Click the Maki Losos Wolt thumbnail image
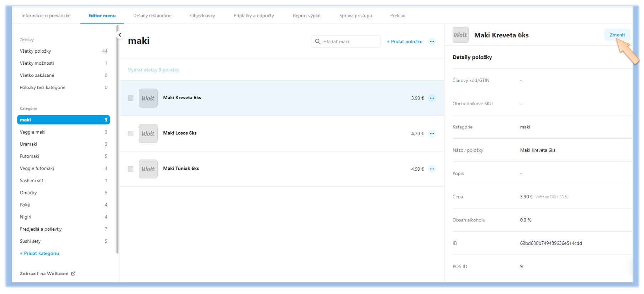644x294 pixels. point(148,134)
